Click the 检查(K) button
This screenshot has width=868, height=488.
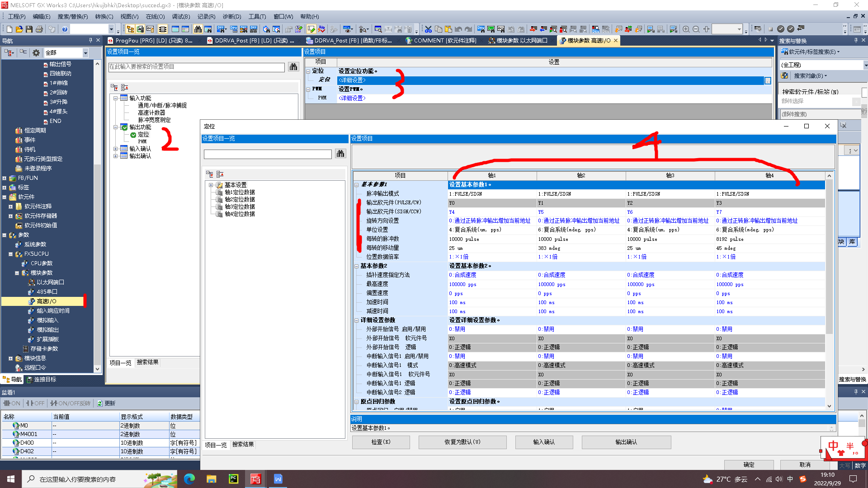pos(381,442)
